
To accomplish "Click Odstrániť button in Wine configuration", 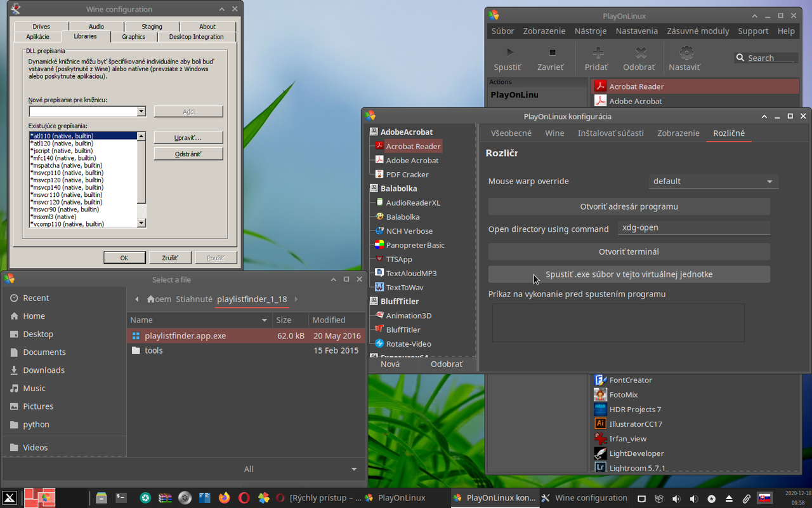I will point(188,154).
